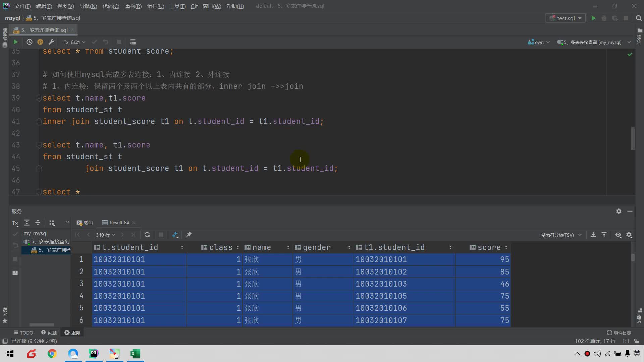Viewport: 644px width, 362px height.
Task: Collapse all in services tree
Action: [38, 223]
